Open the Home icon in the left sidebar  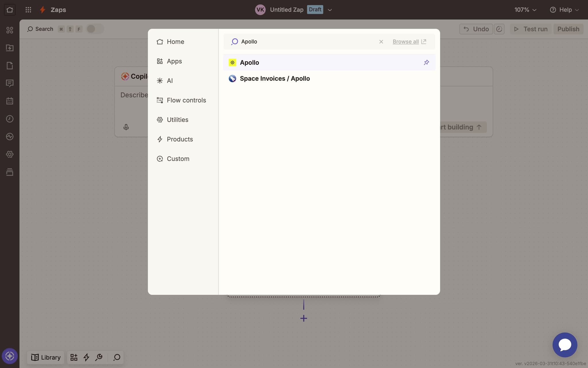point(10,9)
